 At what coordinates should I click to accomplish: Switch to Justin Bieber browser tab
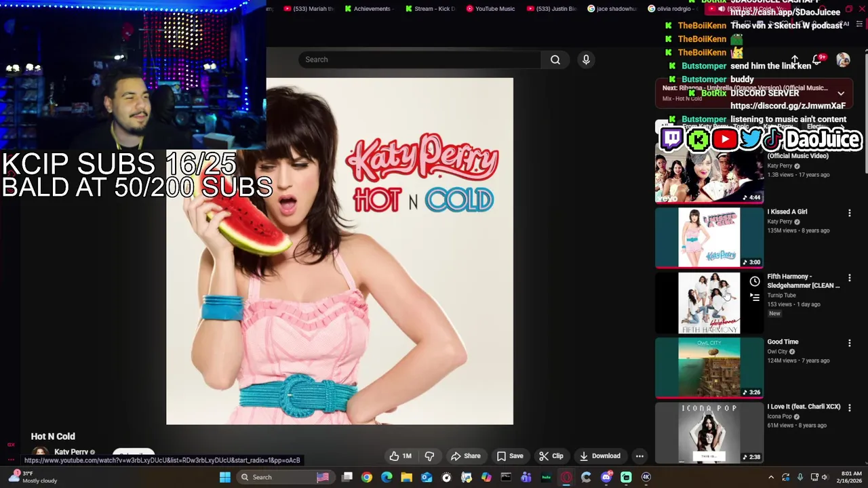(551, 9)
